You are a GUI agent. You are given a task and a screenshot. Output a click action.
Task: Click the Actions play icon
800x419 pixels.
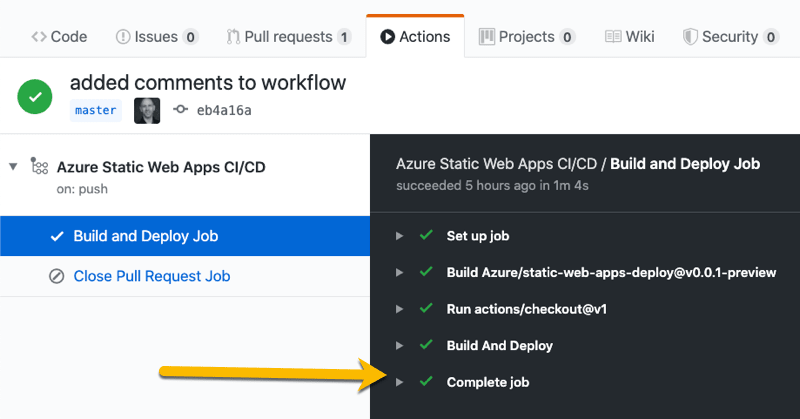[x=387, y=37]
